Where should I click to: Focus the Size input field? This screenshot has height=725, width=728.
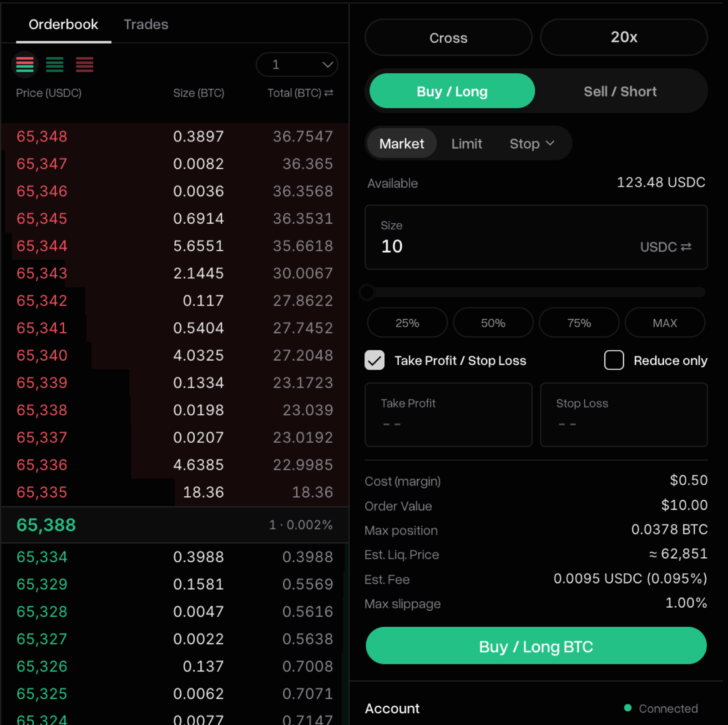536,237
